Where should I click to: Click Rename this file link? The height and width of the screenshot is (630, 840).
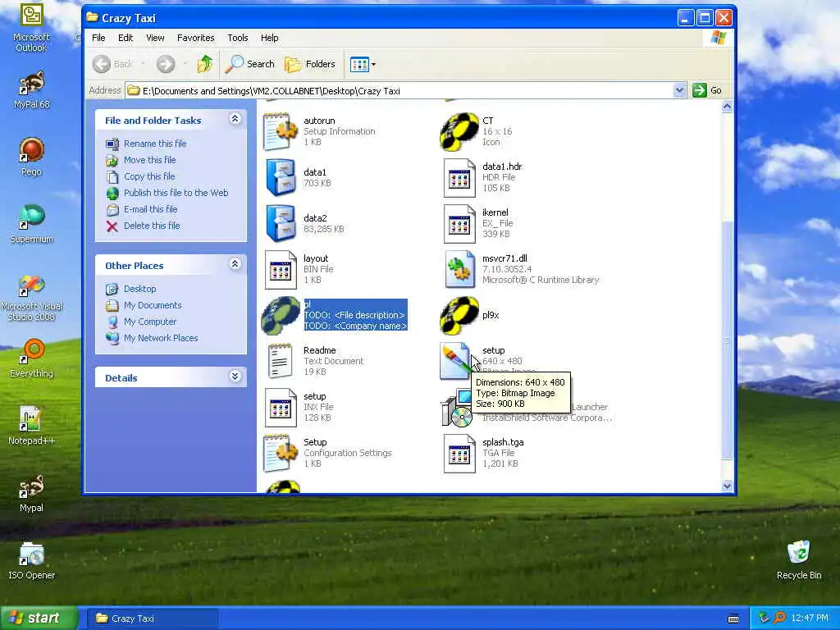tap(155, 144)
